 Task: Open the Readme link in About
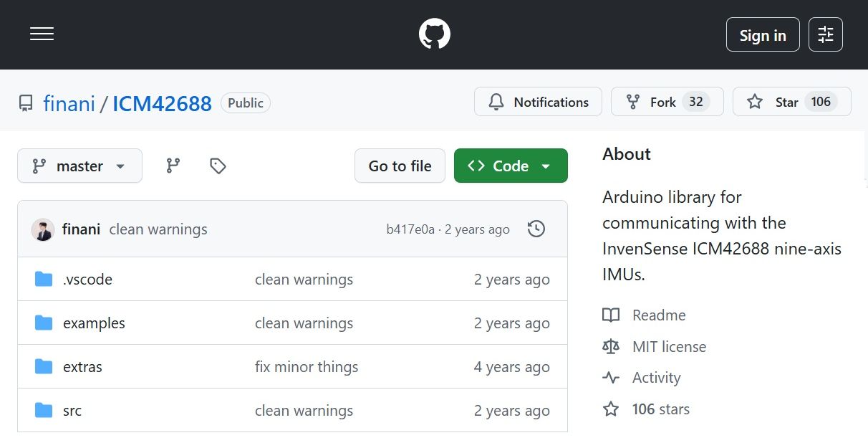(x=658, y=315)
